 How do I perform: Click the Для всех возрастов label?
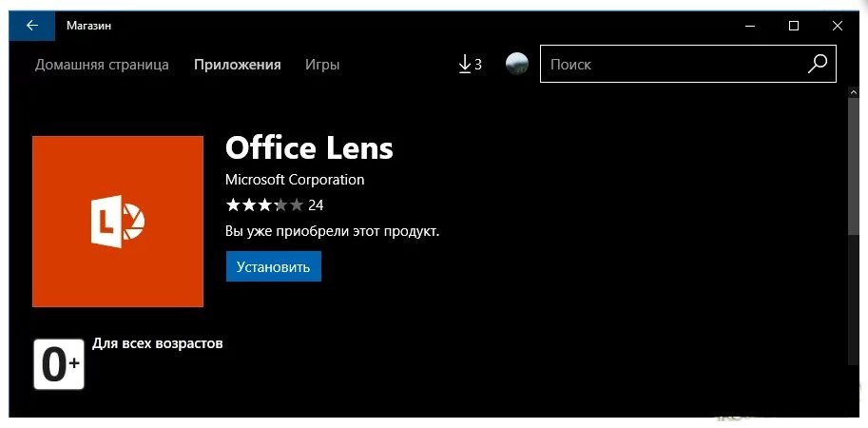158,342
